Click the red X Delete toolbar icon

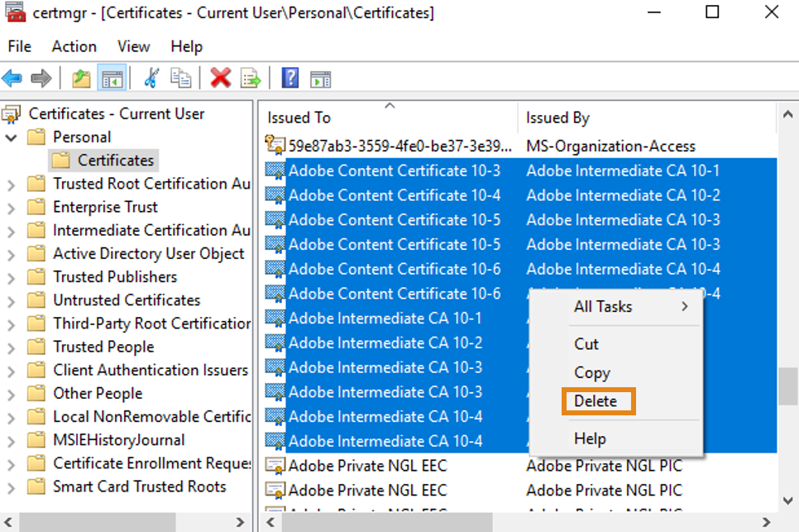point(220,79)
